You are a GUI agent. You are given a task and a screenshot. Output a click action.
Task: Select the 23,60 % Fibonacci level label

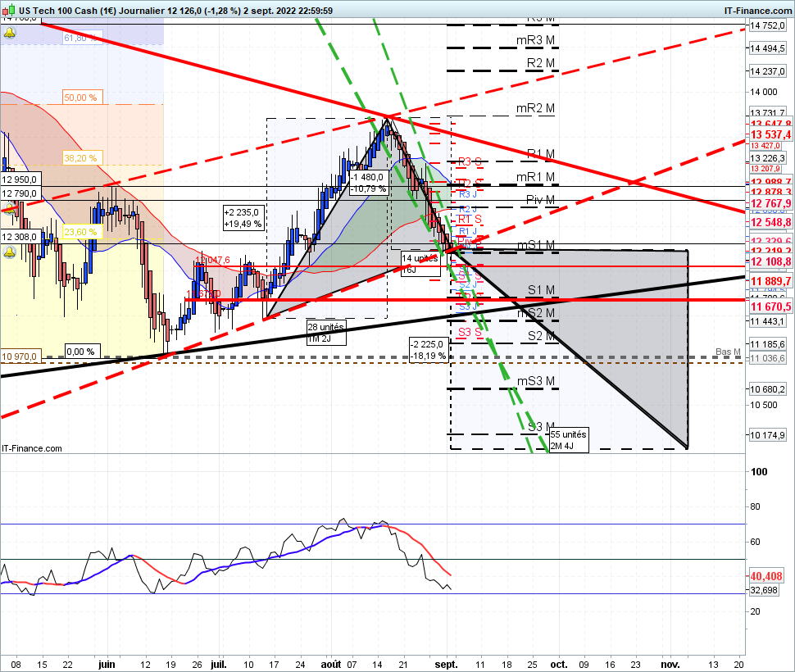coord(80,232)
